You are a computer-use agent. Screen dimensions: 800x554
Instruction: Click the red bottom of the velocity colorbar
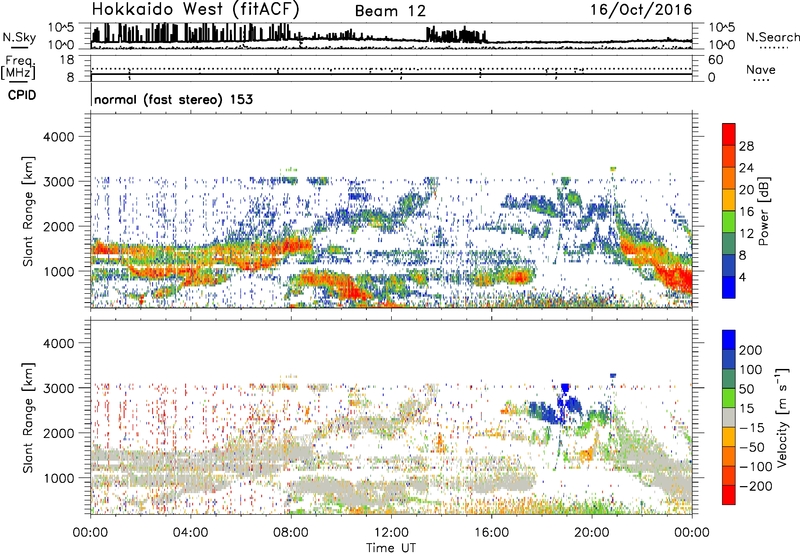pos(729,495)
